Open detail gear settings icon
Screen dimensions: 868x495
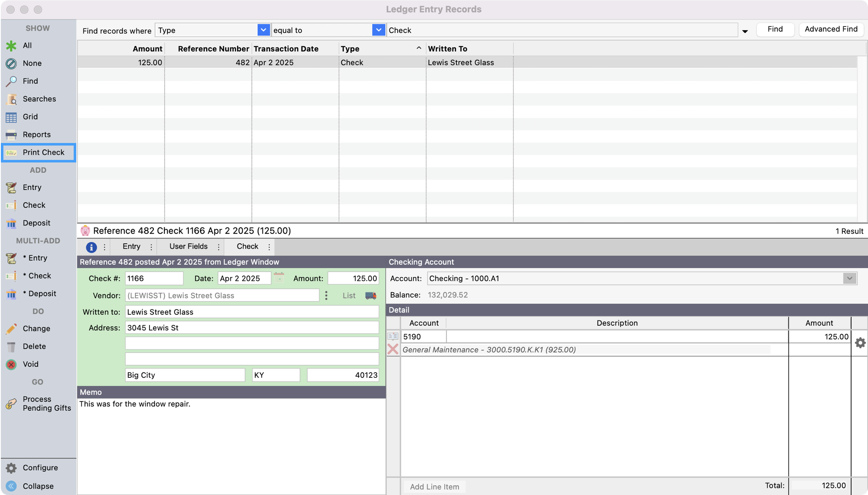coord(860,343)
